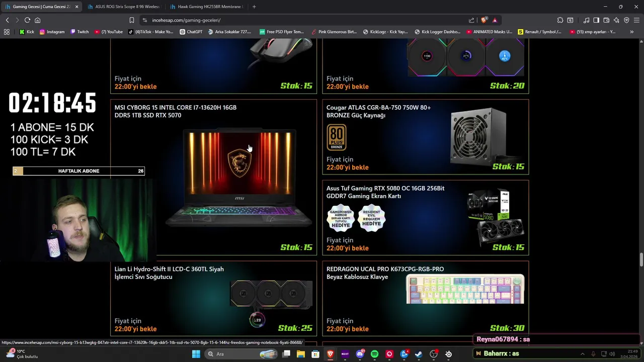This screenshot has width=644, height=362.
Task: Open the xmp ayarları YouTube bookmark
Action: coord(593,32)
